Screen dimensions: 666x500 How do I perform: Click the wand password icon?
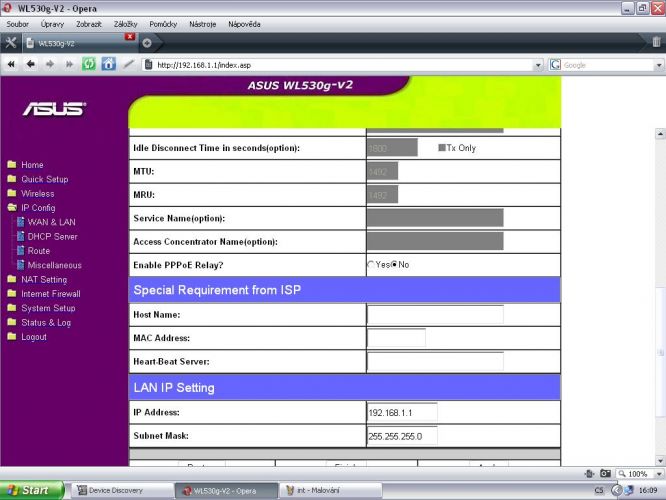pos(128,64)
